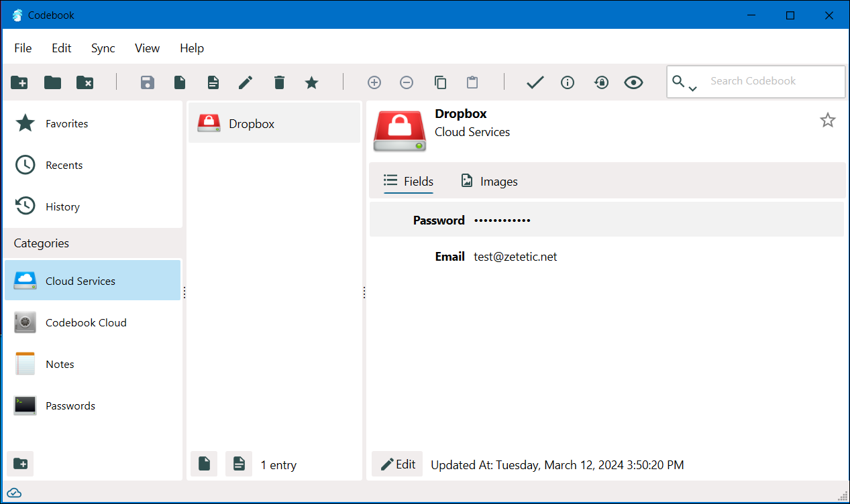Select Favorites in the sidebar
This screenshot has height=504, width=850.
pyautogui.click(x=93, y=123)
